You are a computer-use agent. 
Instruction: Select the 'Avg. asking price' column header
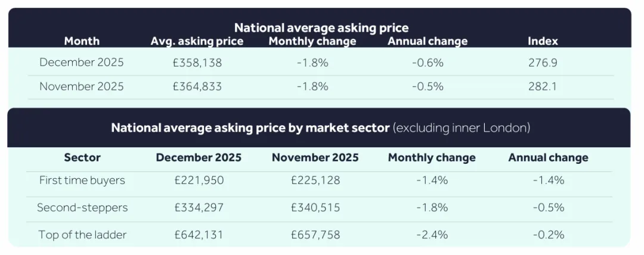point(197,41)
